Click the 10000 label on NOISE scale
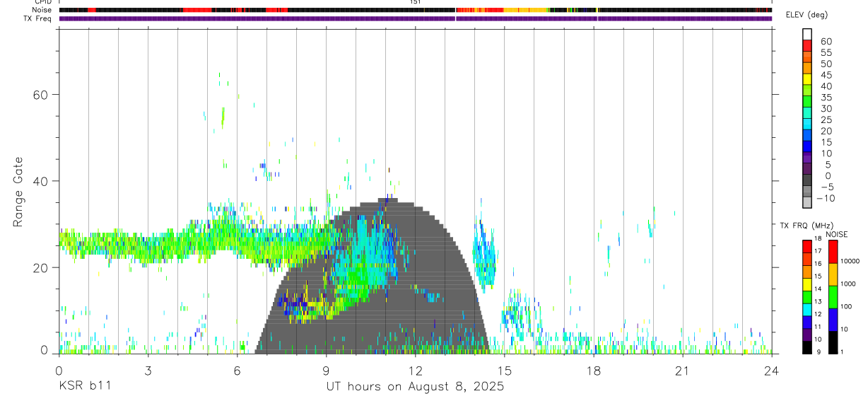The height and width of the screenshot is (401, 868). [x=850, y=262]
